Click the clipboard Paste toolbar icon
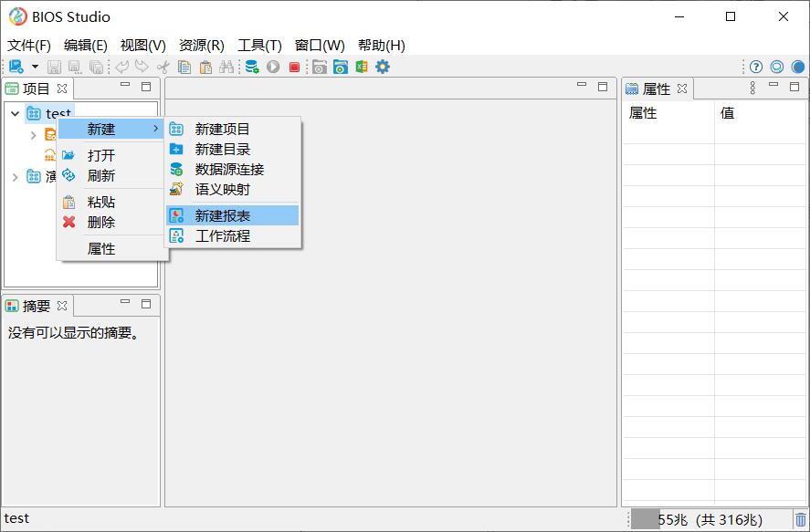The image size is (810, 532). click(x=205, y=68)
